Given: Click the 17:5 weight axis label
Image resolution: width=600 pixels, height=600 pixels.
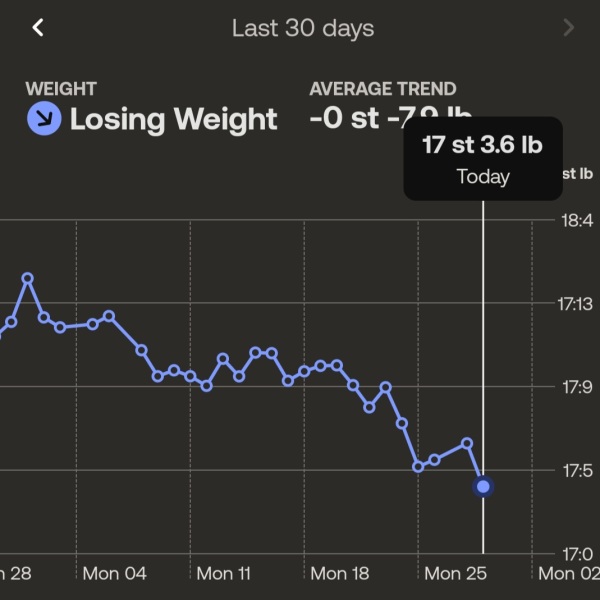Looking at the screenshot, I should coord(576,469).
